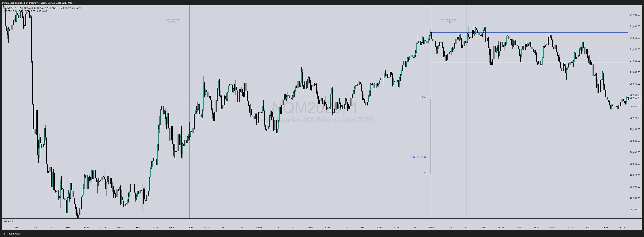Select the purple Low line label
The image size is (644, 237).
click(424, 172)
